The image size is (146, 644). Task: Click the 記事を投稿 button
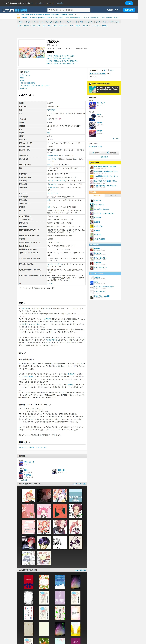click(x=129, y=10)
